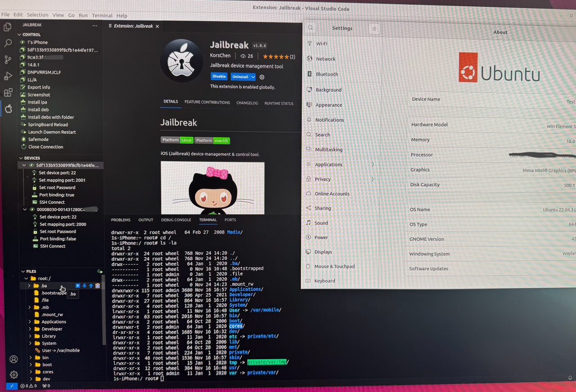Expand the .mb folder
The height and width of the screenshot is (392, 576).
click(30, 307)
